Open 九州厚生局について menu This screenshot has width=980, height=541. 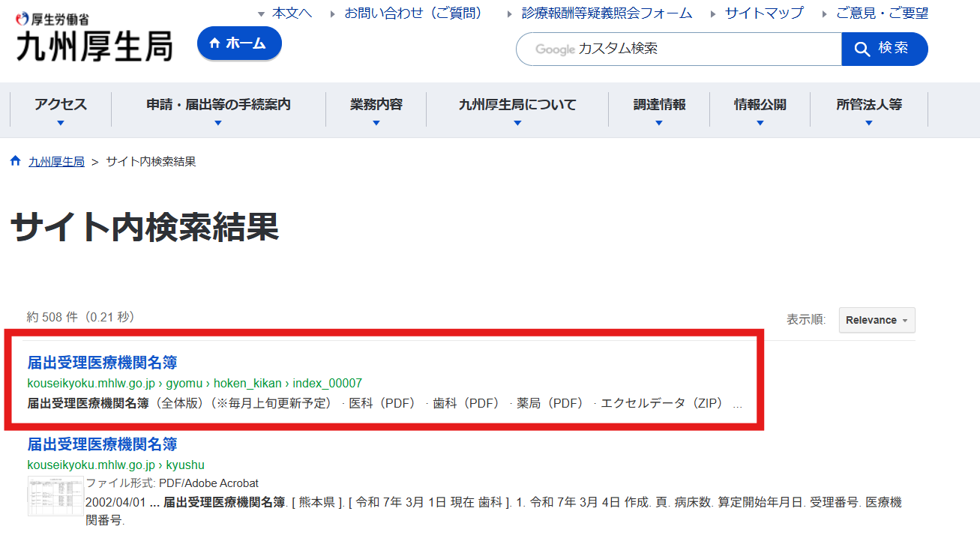(517, 109)
